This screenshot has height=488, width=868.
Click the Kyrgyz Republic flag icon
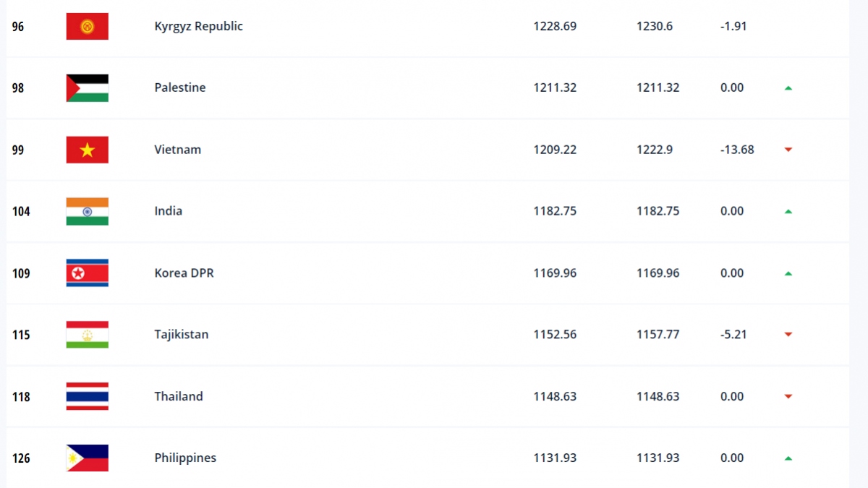(x=87, y=26)
